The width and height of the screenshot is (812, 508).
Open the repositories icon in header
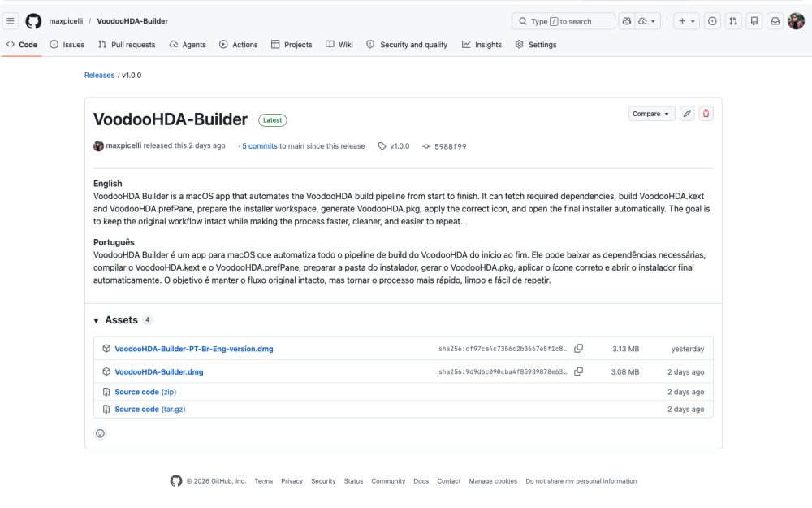(x=754, y=21)
